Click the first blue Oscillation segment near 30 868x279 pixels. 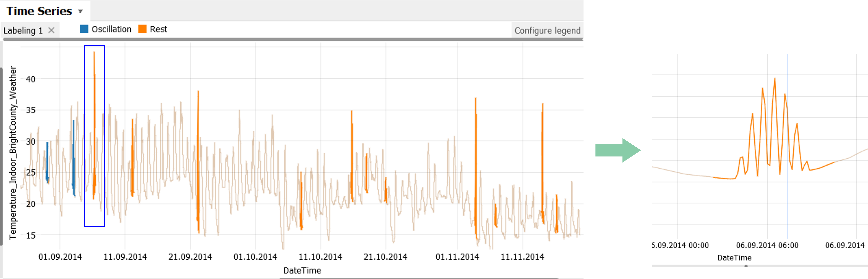[x=47, y=159]
